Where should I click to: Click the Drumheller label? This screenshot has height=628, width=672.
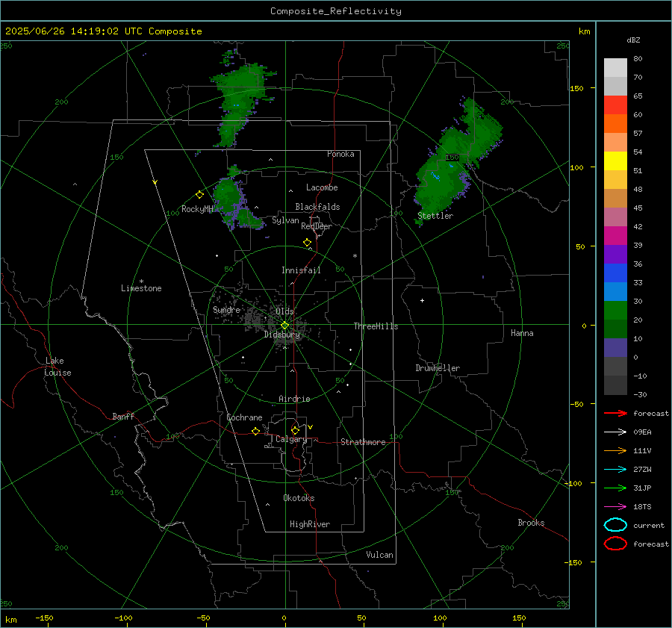coord(438,368)
